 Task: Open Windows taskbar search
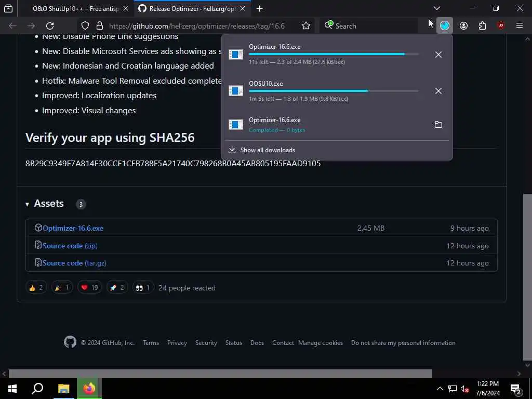(37, 389)
